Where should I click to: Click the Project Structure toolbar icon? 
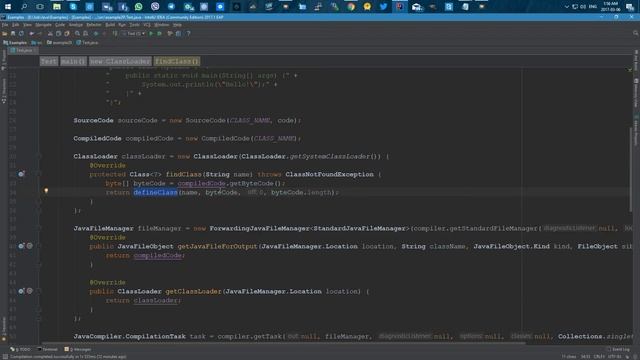click(178, 33)
